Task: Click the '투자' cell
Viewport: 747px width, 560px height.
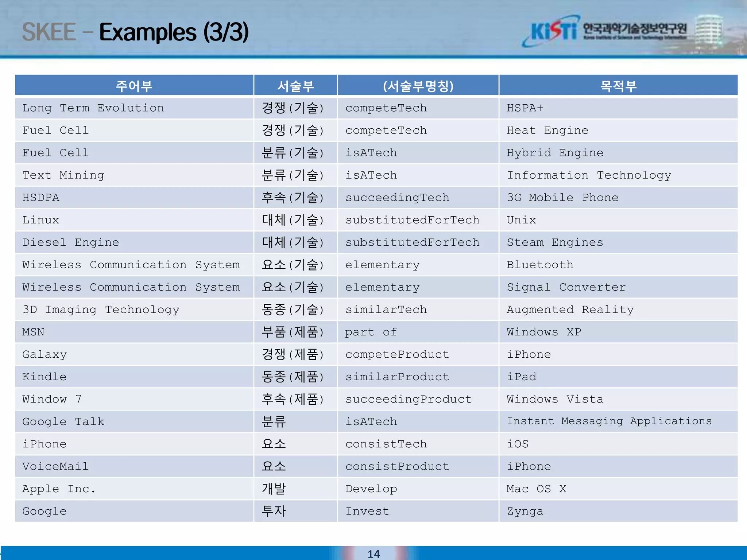Action: tap(295, 512)
